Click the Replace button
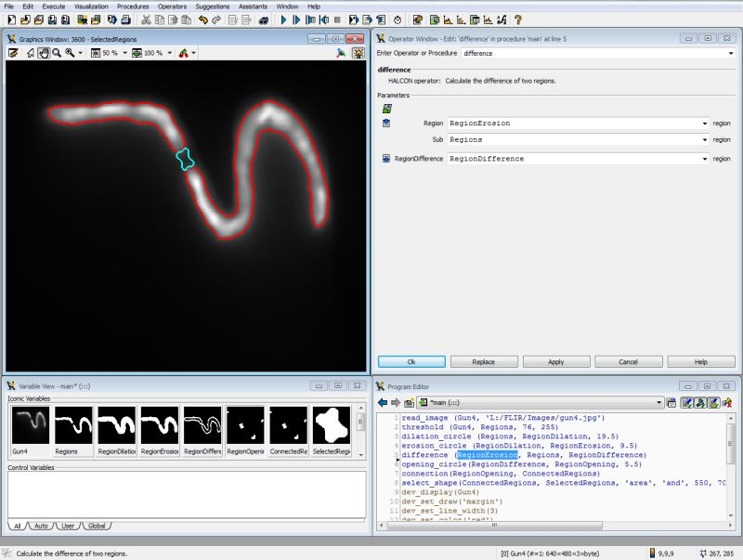This screenshot has height=560, width=743. tap(483, 361)
